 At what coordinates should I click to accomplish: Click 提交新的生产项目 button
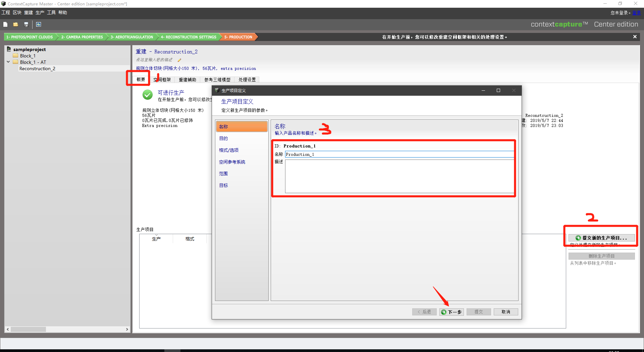coord(601,238)
